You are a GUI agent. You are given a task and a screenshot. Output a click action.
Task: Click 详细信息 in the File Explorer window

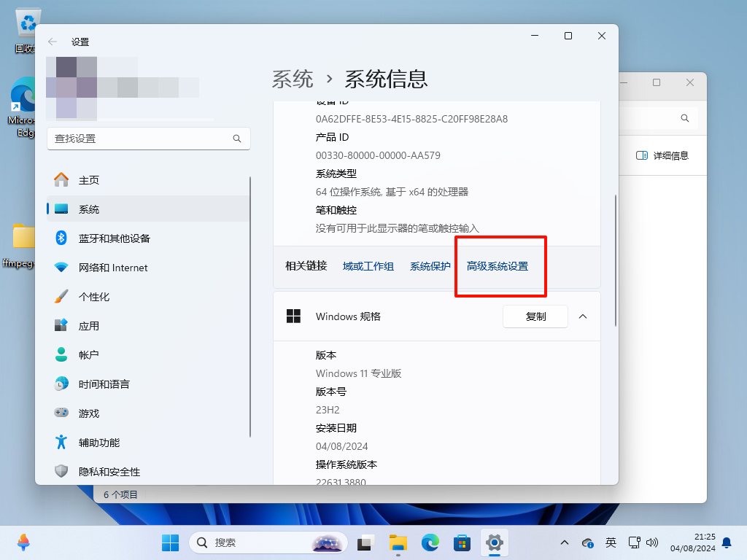pyautogui.click(x=662, y=156)
